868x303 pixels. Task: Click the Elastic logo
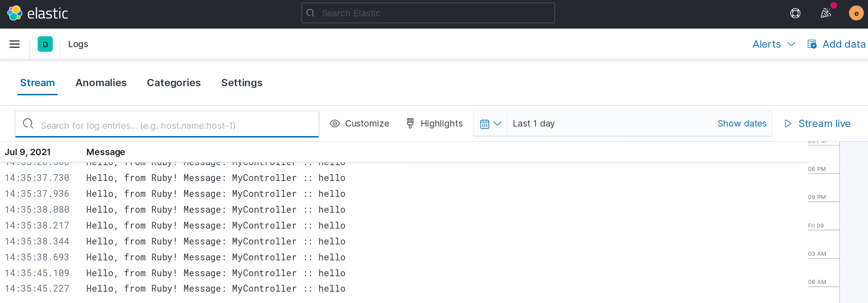coord(38,13)
